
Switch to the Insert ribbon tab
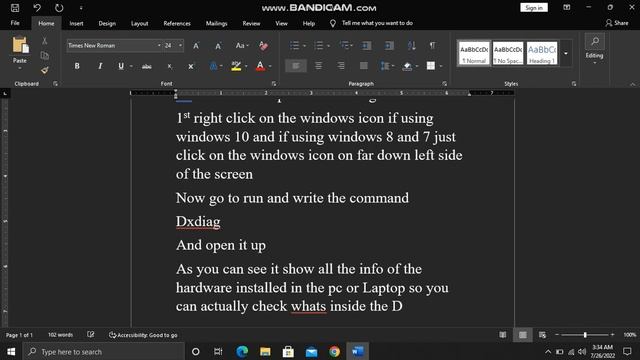[x=76, y=23]
